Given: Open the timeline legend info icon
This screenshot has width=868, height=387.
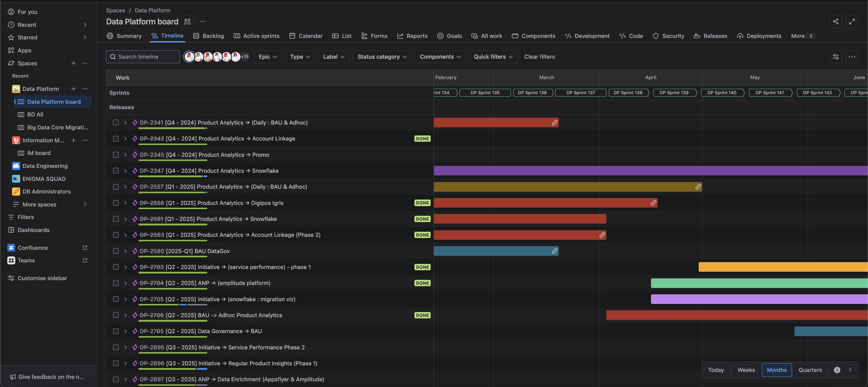Looking at the screenshot, I should tap(837, 370).
